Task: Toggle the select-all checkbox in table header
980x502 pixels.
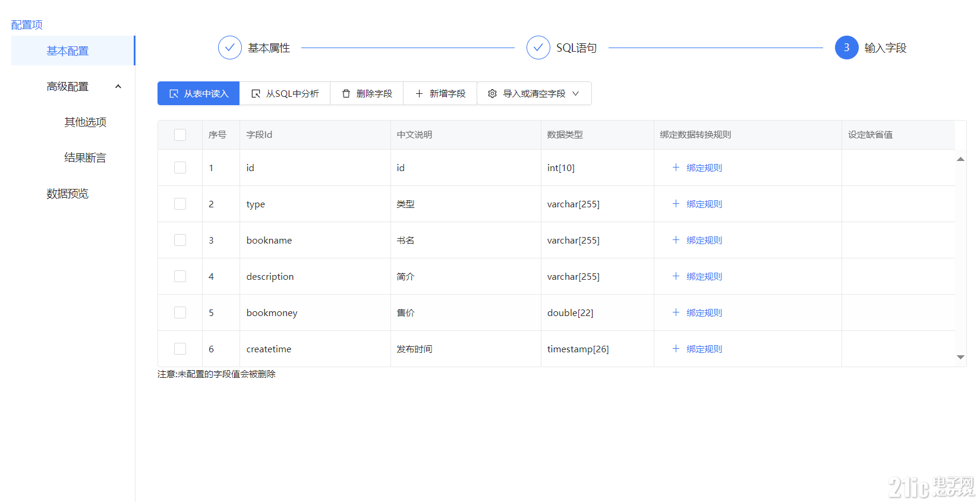Action: point(180,135)
